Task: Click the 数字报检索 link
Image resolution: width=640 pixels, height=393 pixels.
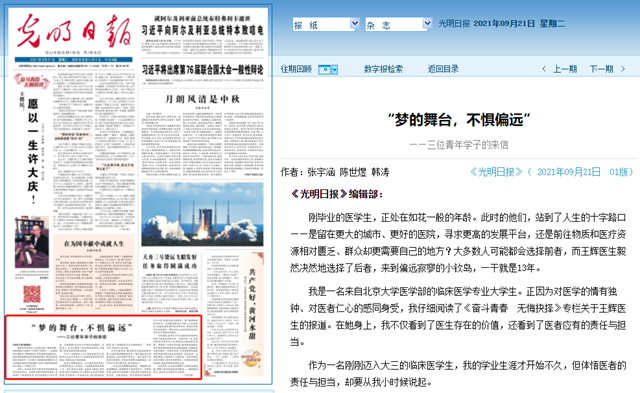Action: point(383,69)
